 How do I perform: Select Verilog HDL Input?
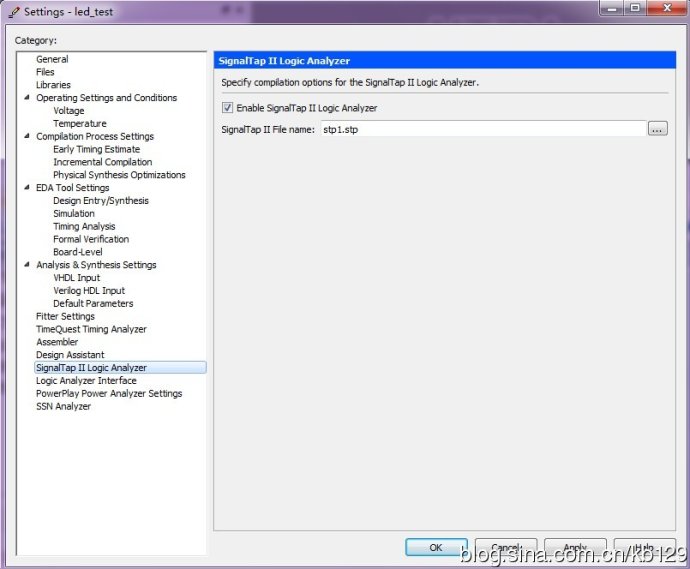pos(89,290)
